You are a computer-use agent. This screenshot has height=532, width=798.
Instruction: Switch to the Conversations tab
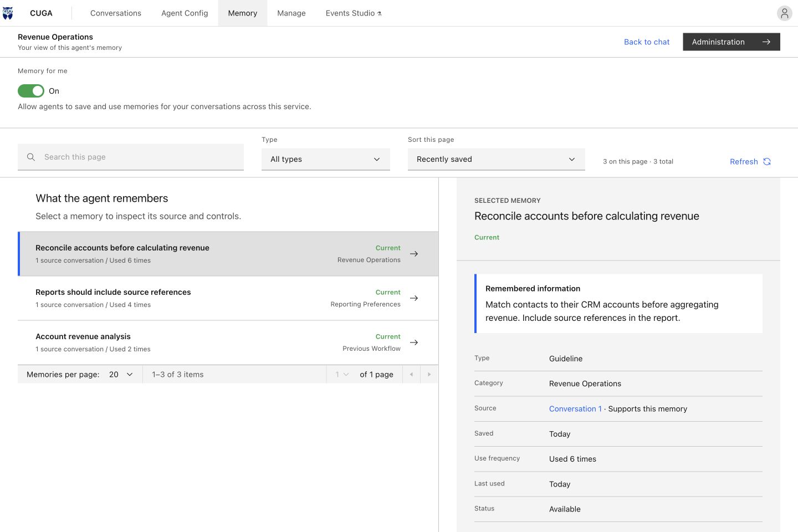116,13
